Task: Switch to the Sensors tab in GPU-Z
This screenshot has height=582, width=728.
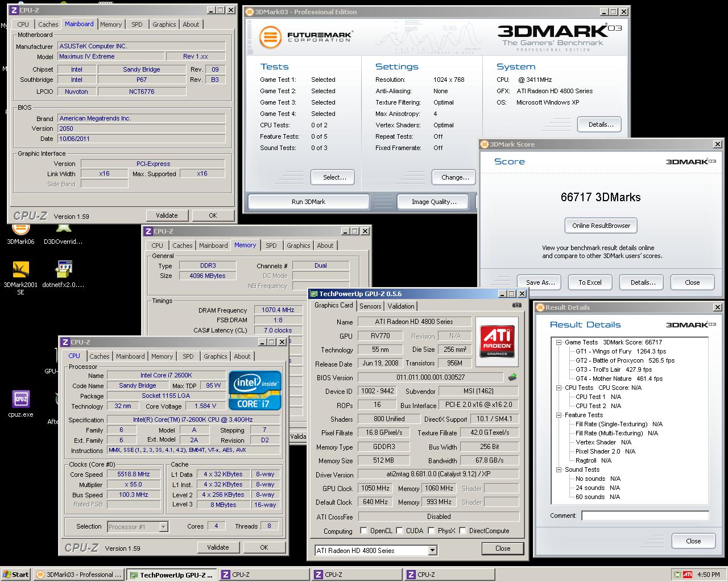Action: pos(370,306)
